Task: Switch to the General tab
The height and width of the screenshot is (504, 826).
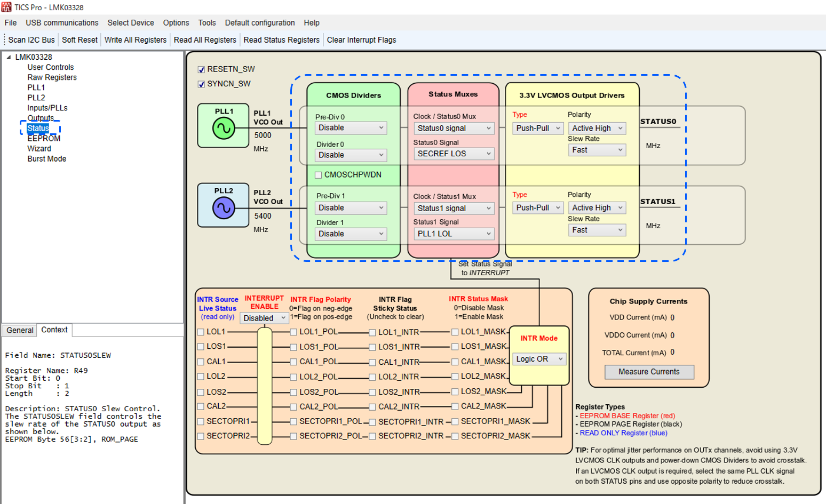Action: tap(19, 330)
